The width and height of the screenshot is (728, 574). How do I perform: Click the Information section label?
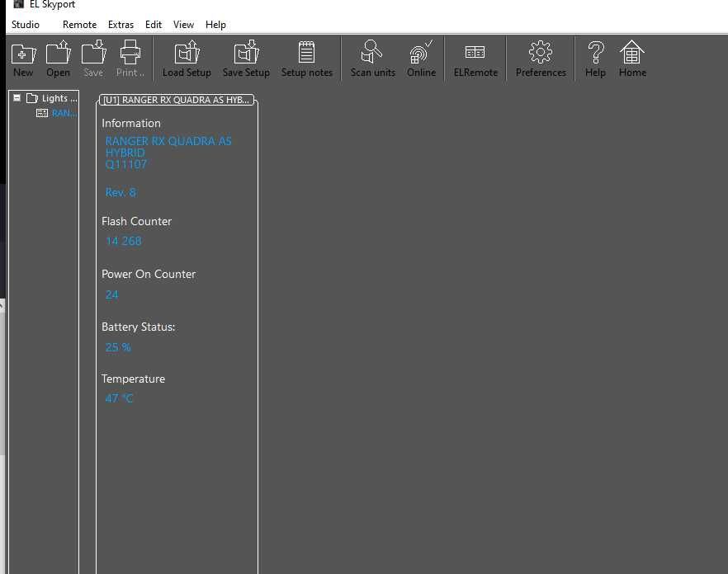coord(131,123)
